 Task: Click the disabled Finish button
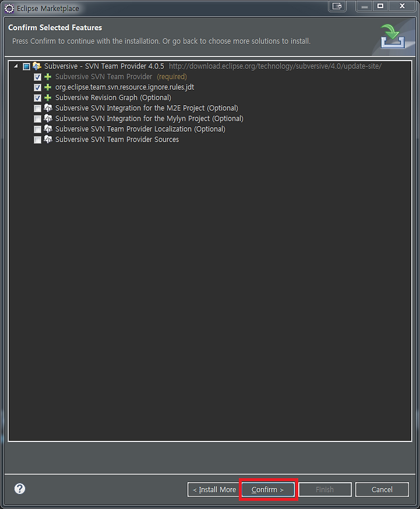click(325, 489)
